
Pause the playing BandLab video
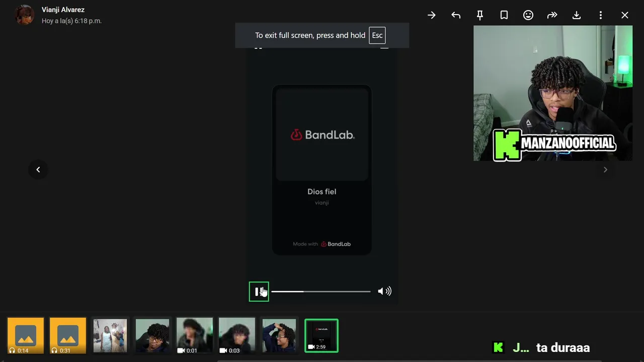259,292
